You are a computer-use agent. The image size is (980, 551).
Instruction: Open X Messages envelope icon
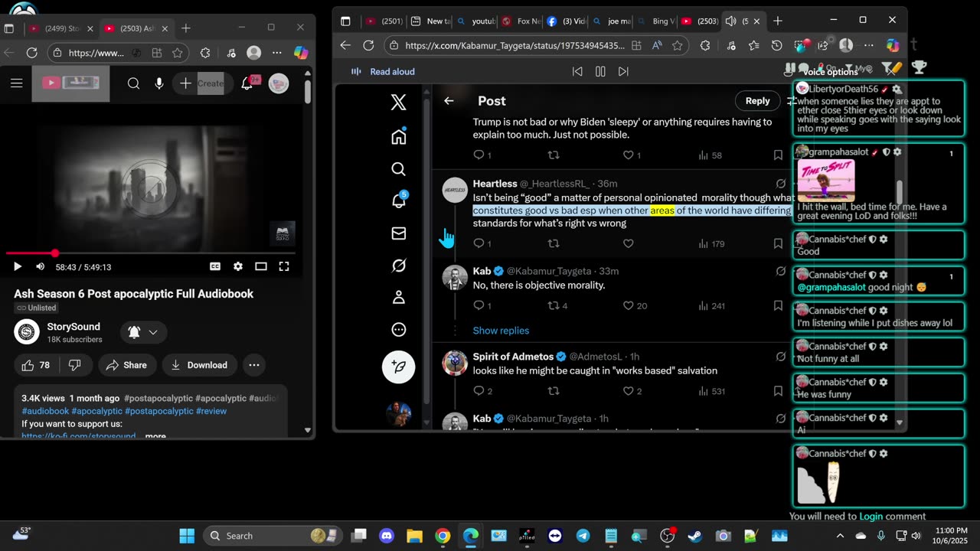tap(398, 233)
